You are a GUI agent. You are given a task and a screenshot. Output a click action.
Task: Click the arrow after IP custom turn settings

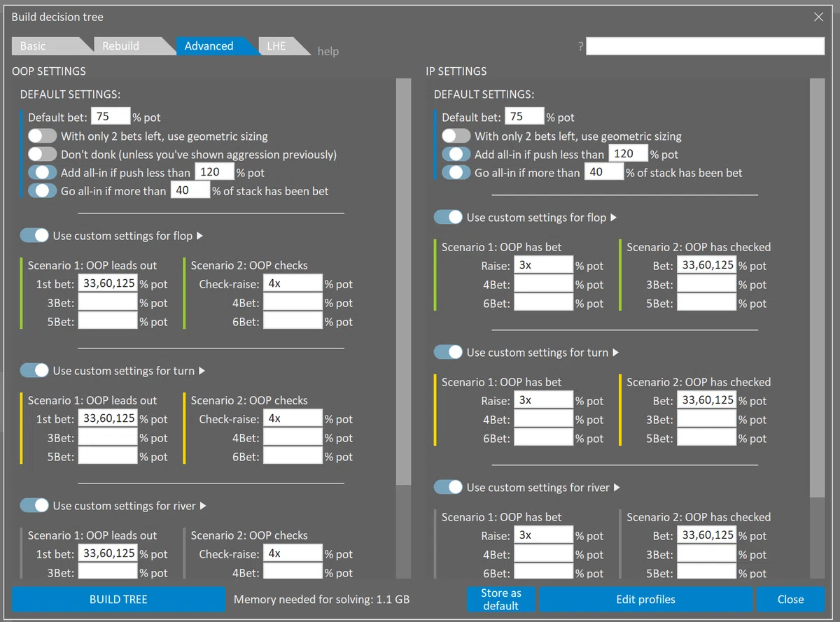pos(615,353)
